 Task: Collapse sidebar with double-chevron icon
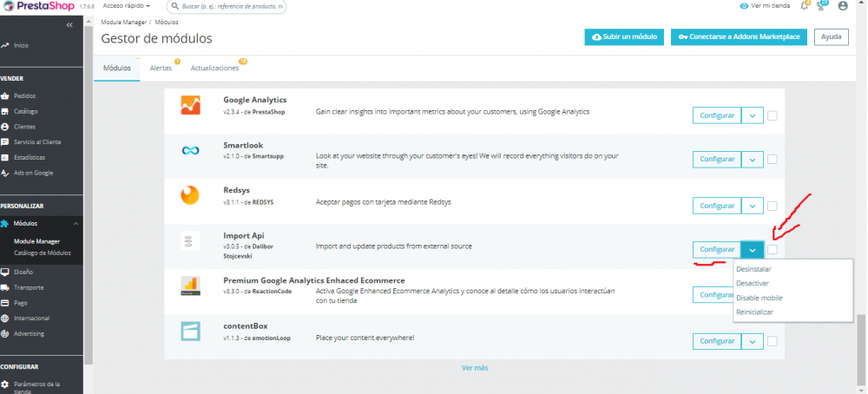pos(69,24)
